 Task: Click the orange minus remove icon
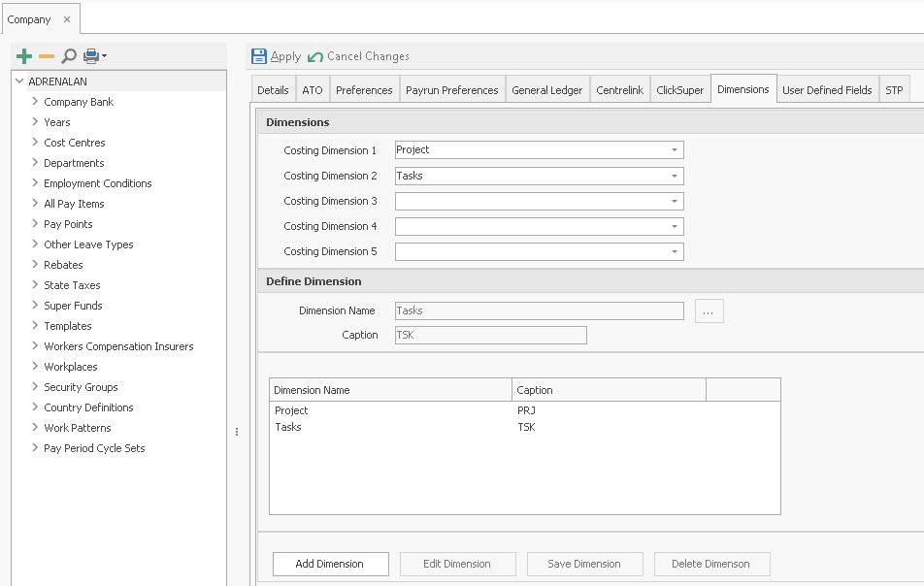[x=47, y=56]
